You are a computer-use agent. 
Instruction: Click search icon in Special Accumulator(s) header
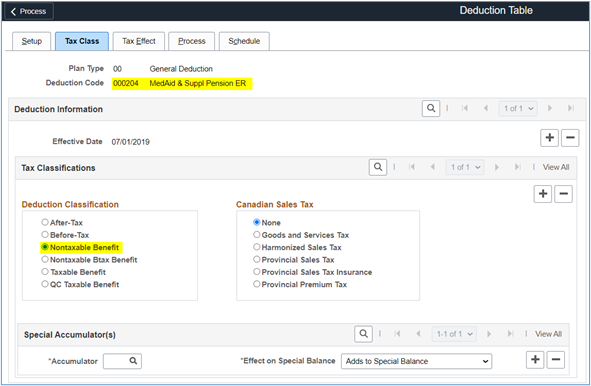pos(363,334)
